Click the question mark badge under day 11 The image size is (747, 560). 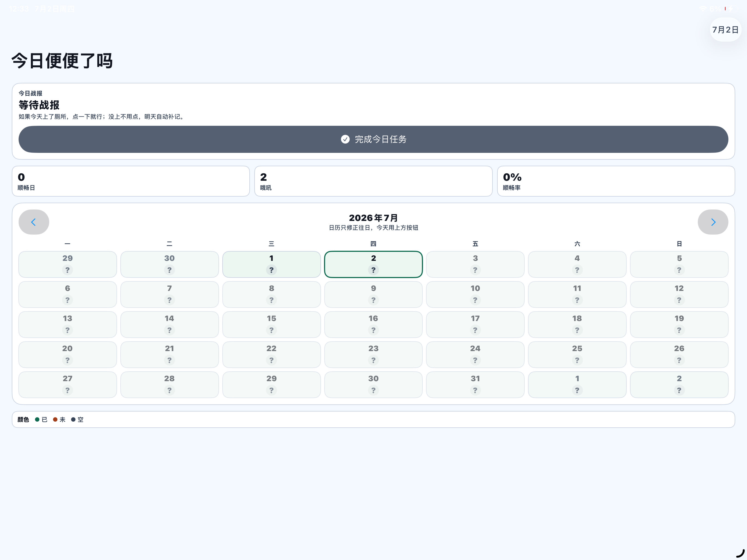(577, 300)
